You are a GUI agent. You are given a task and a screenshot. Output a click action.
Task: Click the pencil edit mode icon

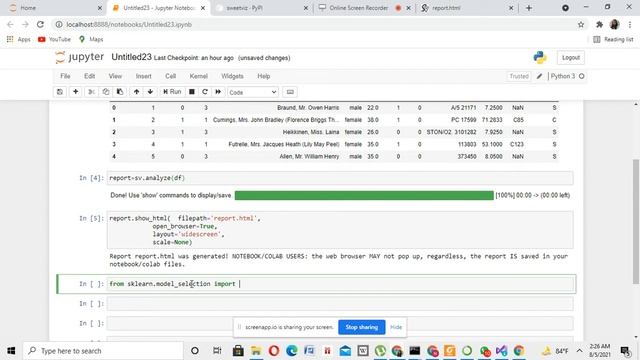[540, 76]
